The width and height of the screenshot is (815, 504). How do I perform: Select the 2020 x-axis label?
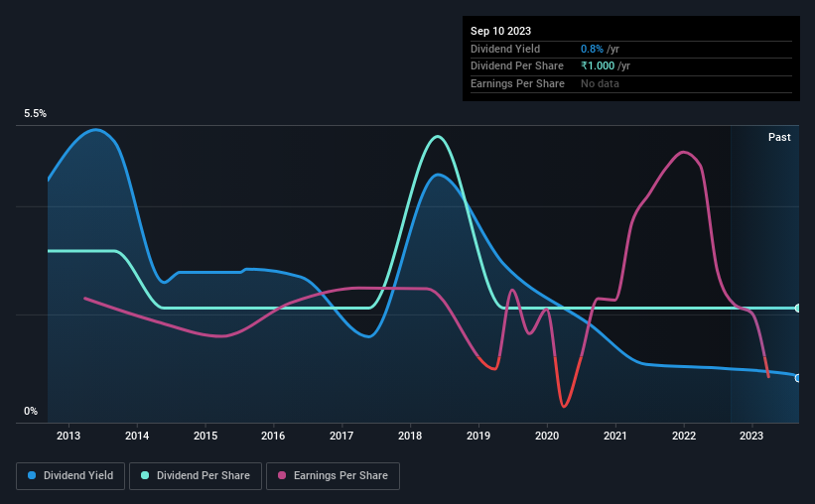547,436
